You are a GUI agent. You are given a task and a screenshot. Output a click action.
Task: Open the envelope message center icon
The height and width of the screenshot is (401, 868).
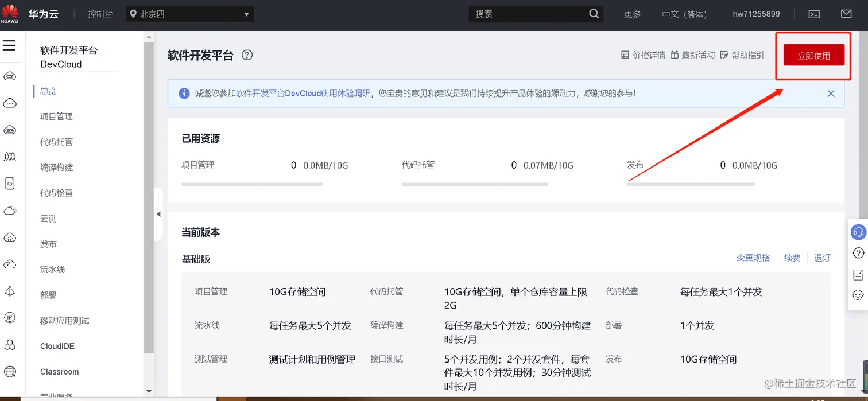846,14
